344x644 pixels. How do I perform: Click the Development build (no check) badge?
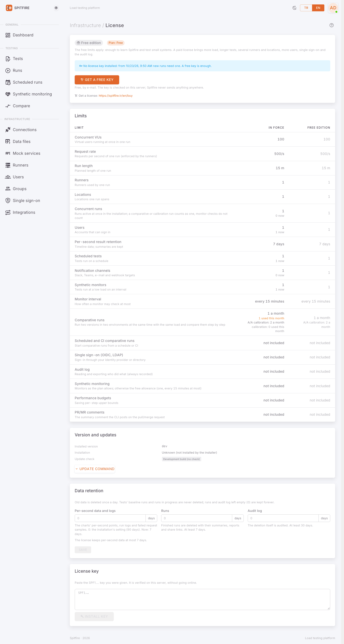point(182,459)
